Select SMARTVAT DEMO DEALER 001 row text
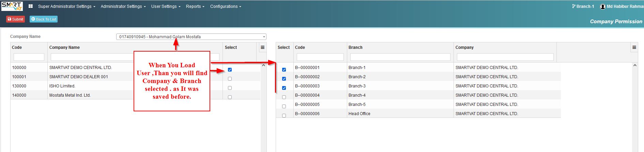 (79, 77)
